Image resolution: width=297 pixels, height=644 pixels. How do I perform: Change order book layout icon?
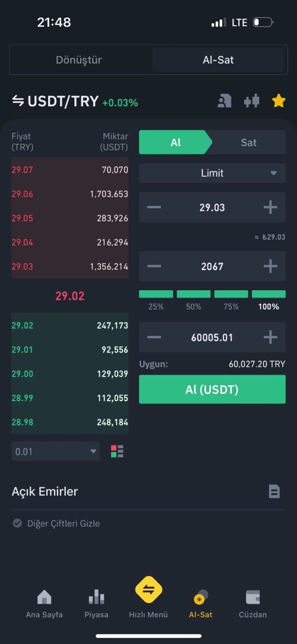(x=117, y=451)
